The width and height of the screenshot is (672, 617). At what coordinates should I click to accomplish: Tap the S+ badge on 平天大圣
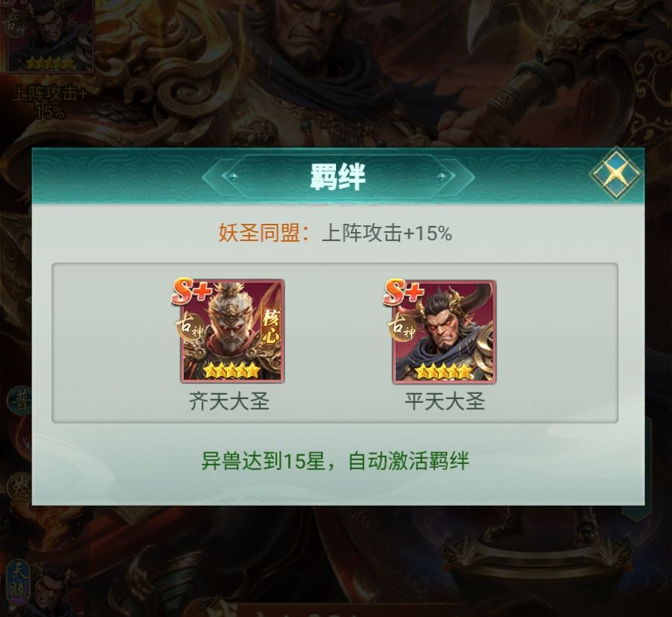pyautogui.click(x=403, y=291)
